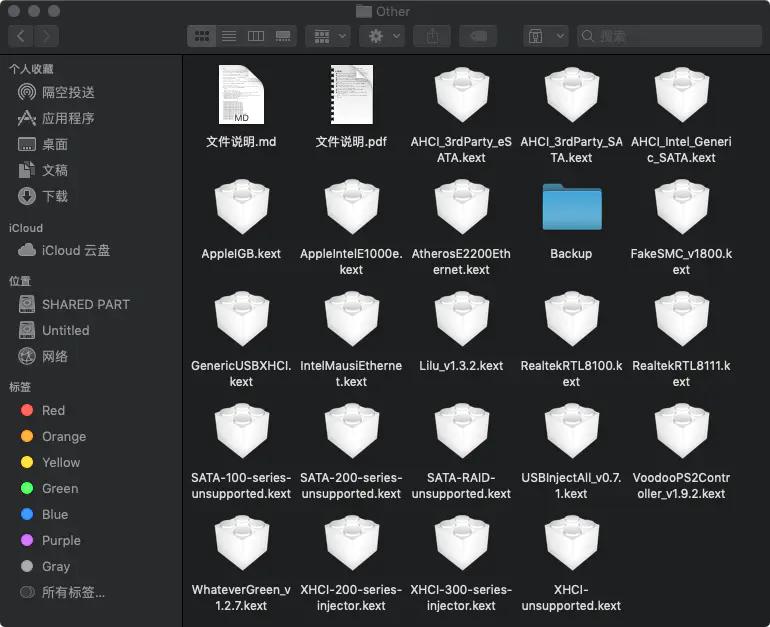This screenshot has height=627, width=770.
Task: Click the share button in toolbar
Action: pyautogui.click(x=432, y=36)
